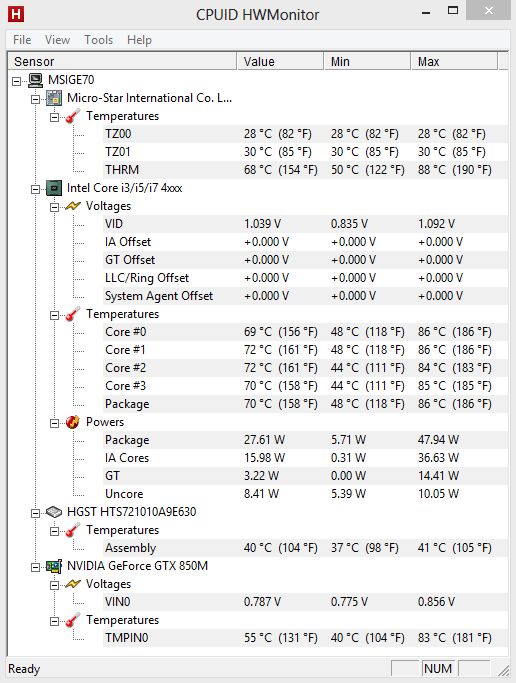Click the Powers flame icon
Screen dimensions: 516x683
pos(73,422)
